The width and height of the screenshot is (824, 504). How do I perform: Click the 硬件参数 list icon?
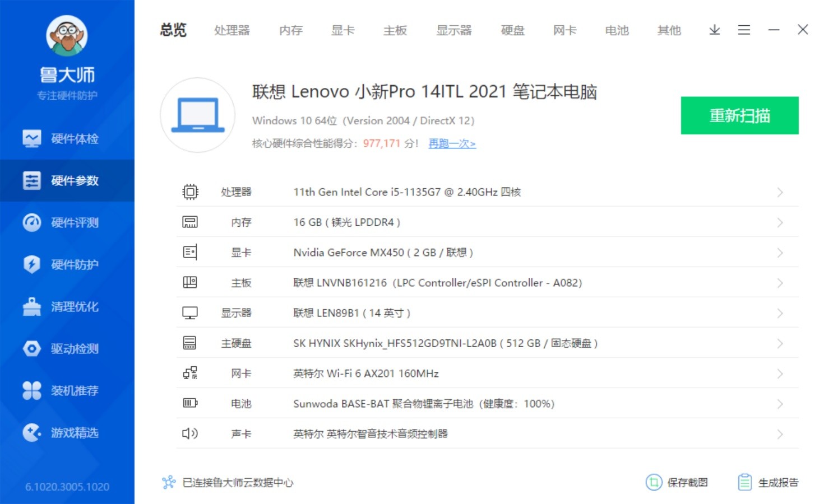[32, 180]
